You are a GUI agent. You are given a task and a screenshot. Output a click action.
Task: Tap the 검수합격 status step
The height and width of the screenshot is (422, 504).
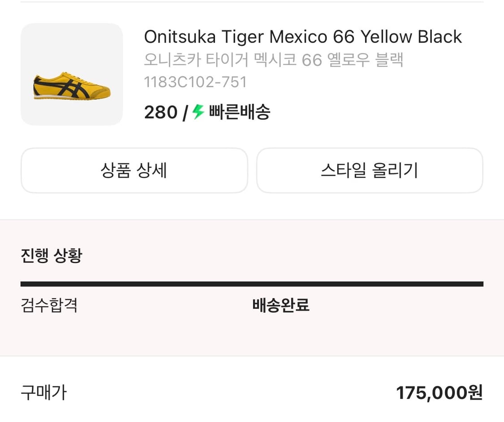tap(49, 306)
